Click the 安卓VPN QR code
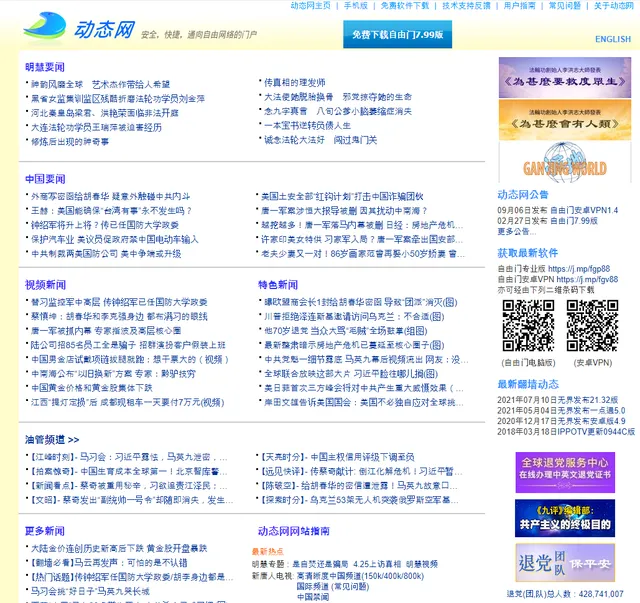The width and height of the screenshot is (640, 603). tap(592, 325)
